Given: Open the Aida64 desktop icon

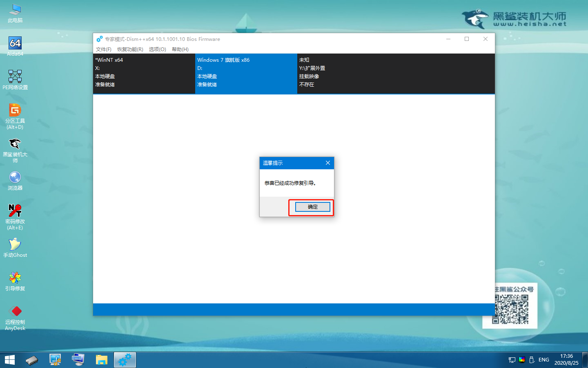Looking at the screenshot, I should [x=15, y=44].
